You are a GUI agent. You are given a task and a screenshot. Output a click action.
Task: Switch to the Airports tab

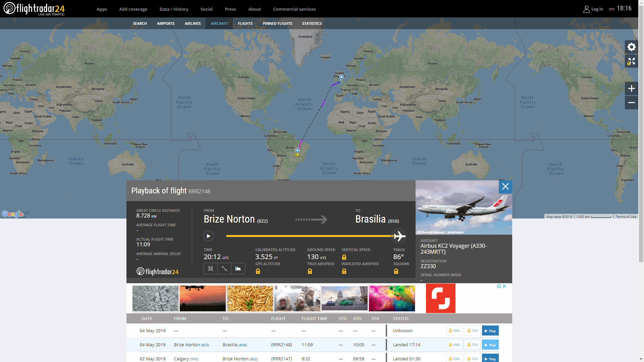coord(166,23)
